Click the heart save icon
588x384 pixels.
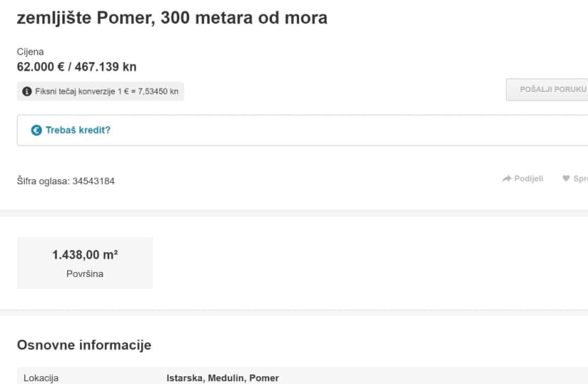566,179
